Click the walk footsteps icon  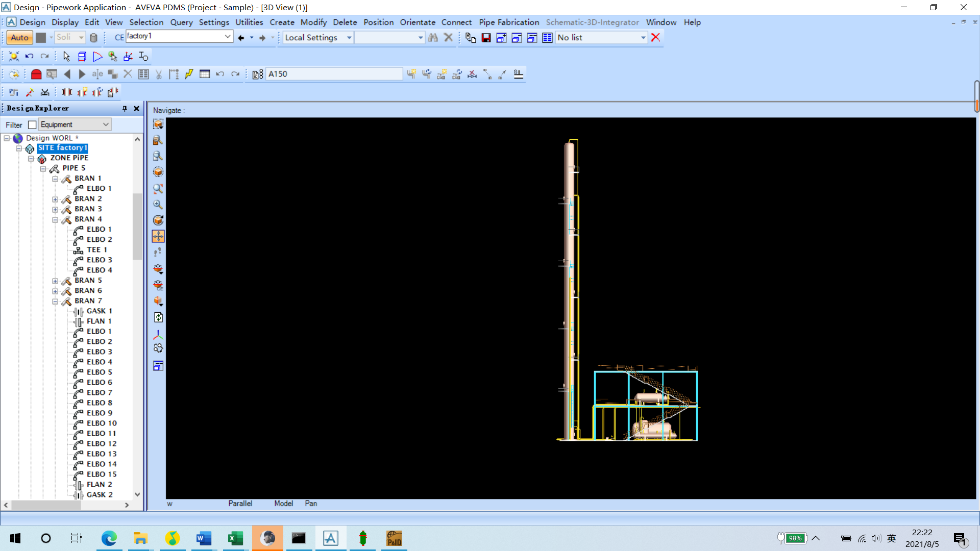[x=158, y=252]
